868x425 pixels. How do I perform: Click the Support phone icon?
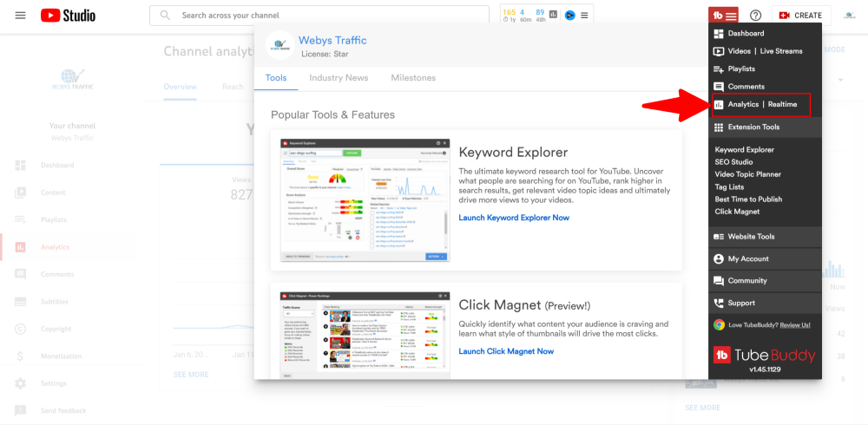pos(719,304)
